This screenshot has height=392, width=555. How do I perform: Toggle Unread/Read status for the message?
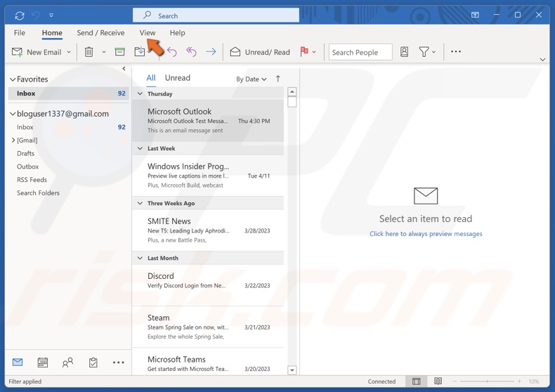point(260,52)
